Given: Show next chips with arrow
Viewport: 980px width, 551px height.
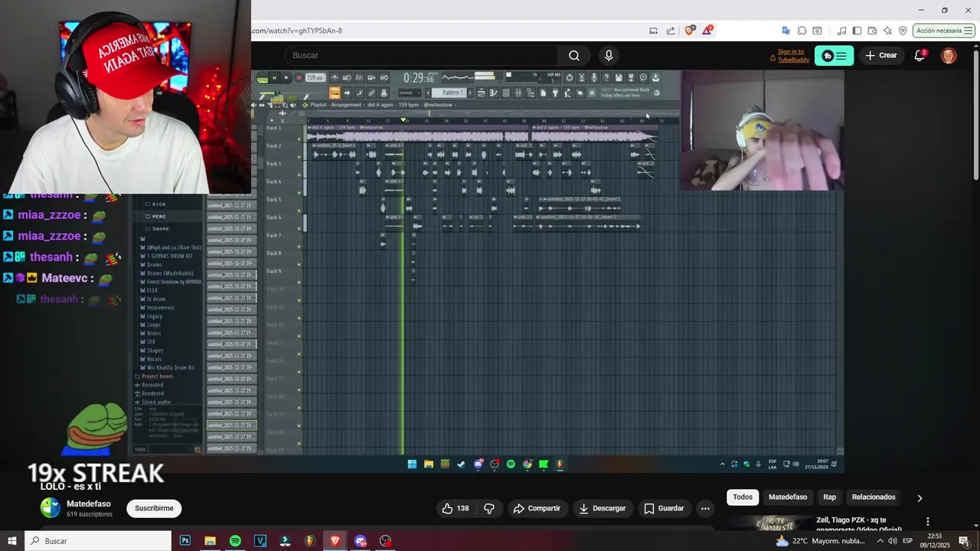Looking at the screenshot, I should click(920, 497).
